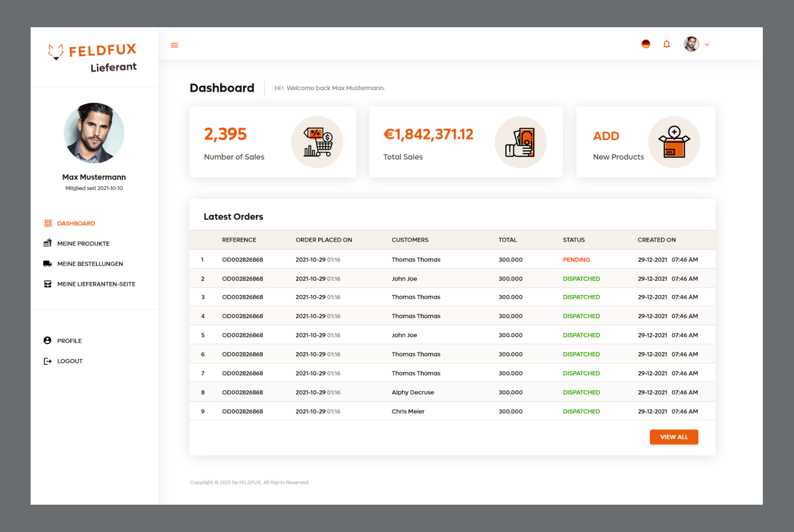
Task: Click the Profile person icon in sidebar
Action: point(48,341)
